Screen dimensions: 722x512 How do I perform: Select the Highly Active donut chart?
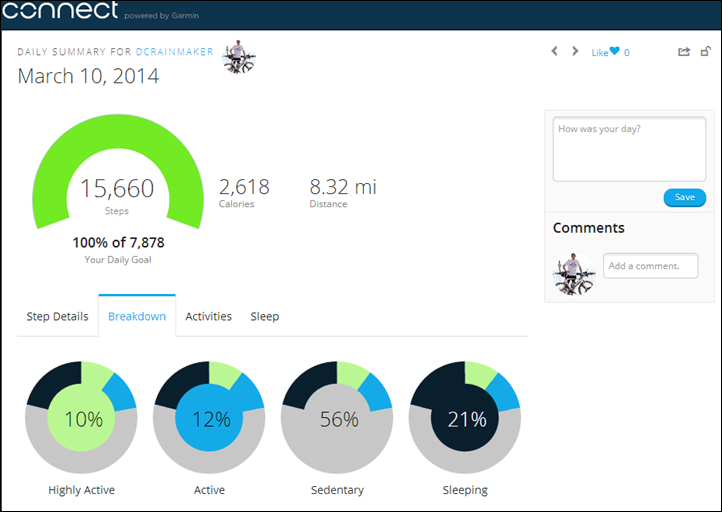click(x=82, y=418)
